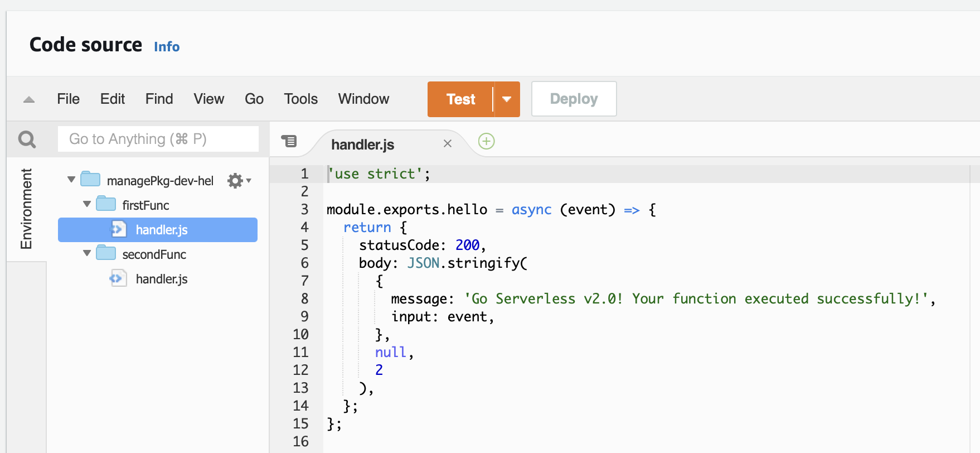Screen dimensions: 980x453
Task: Open the Edit menu
Action: pyautogui.click(x=113, y=99)
